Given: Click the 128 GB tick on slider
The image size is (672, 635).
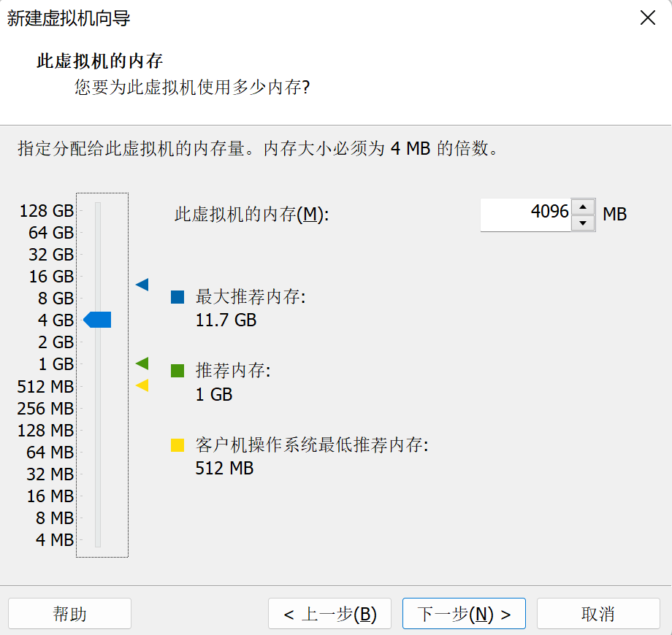Looking at the screenshot, I should (x=81, y=211).
